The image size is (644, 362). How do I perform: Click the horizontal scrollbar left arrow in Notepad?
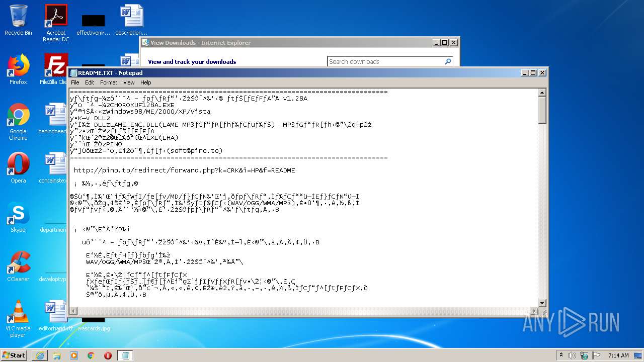(x=73, y=311)
